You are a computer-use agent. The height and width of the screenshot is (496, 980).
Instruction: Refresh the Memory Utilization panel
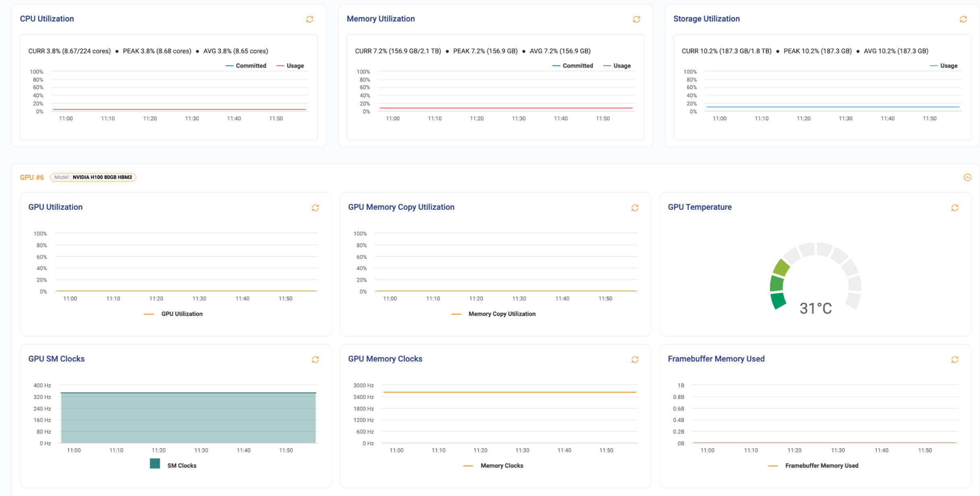point(636,19)
